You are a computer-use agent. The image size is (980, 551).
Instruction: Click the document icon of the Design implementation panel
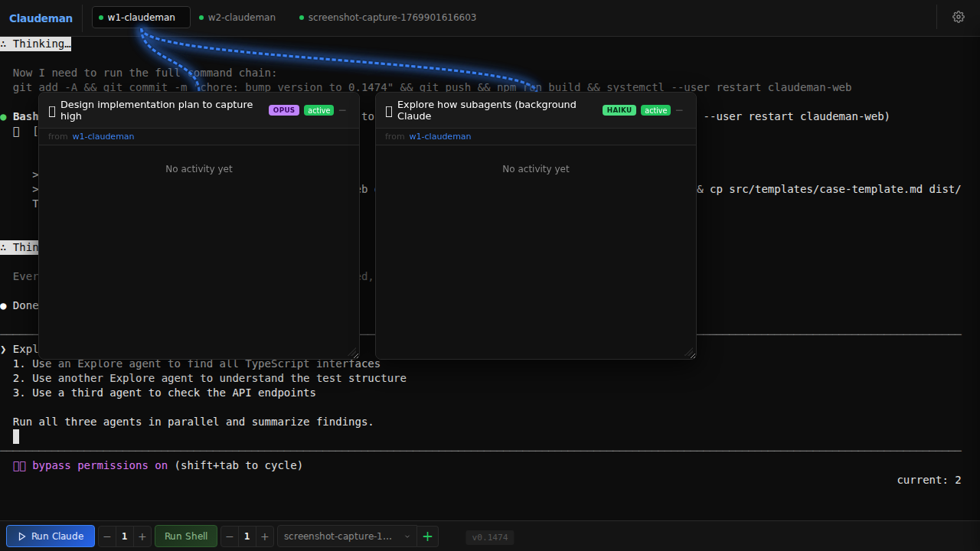click(52, 111)
